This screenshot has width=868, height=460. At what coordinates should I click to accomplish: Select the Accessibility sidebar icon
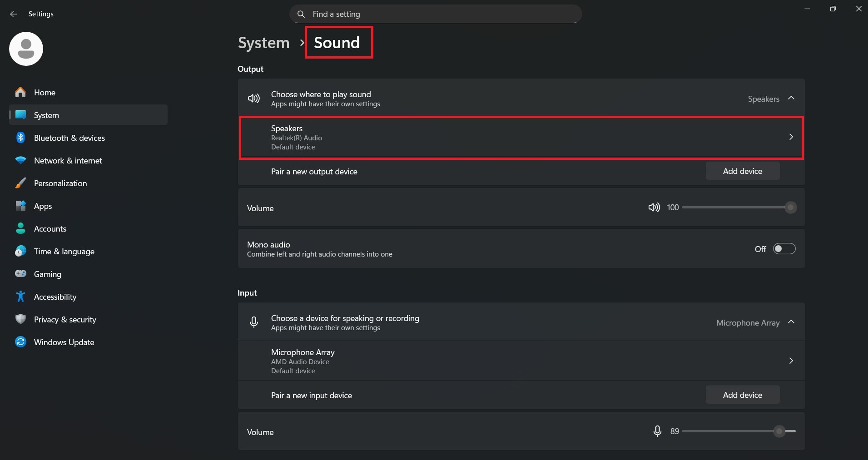(x=21, y=297)
